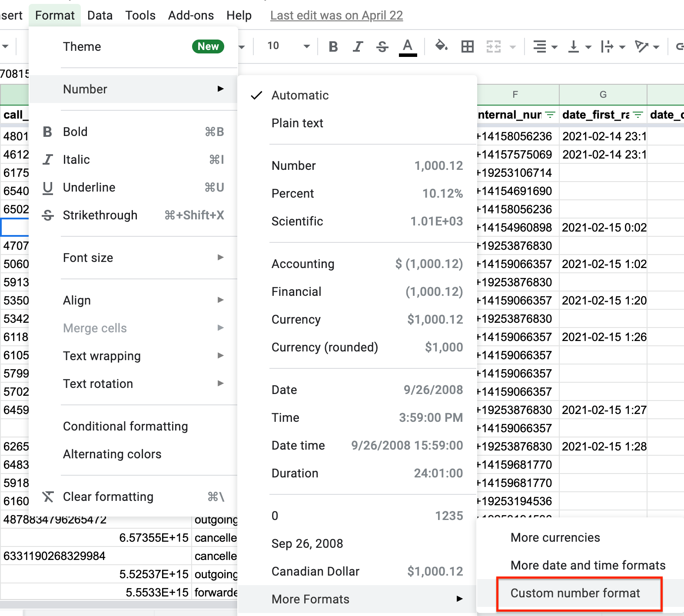The image size is (684, 616).
Task: Select Percent format
Action: tap(357, 193)
